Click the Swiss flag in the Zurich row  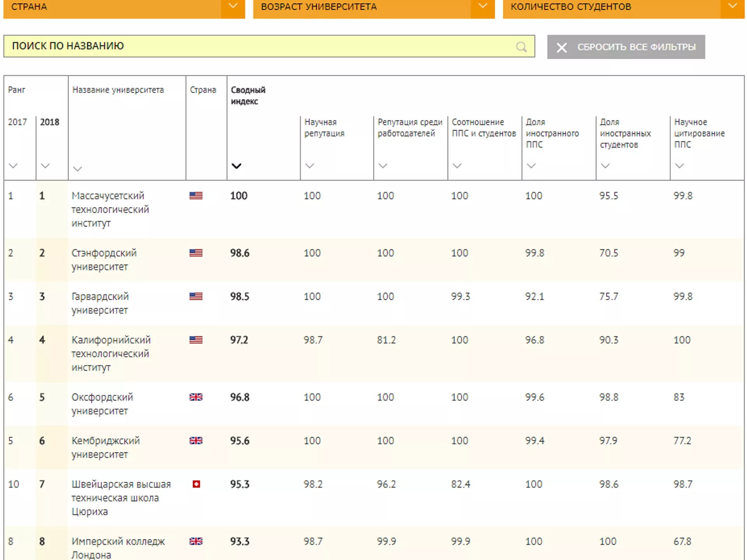pos(196,485)
